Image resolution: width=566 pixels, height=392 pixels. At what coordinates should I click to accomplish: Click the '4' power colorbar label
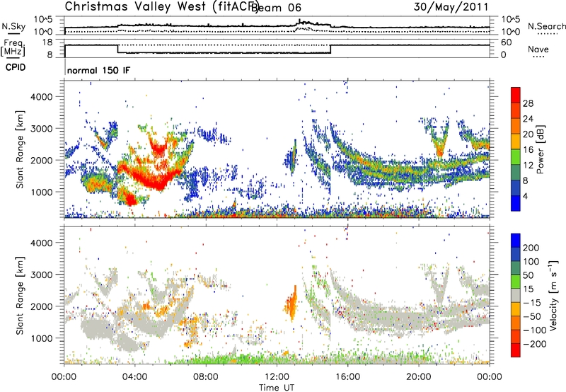(x=526, y=196)
